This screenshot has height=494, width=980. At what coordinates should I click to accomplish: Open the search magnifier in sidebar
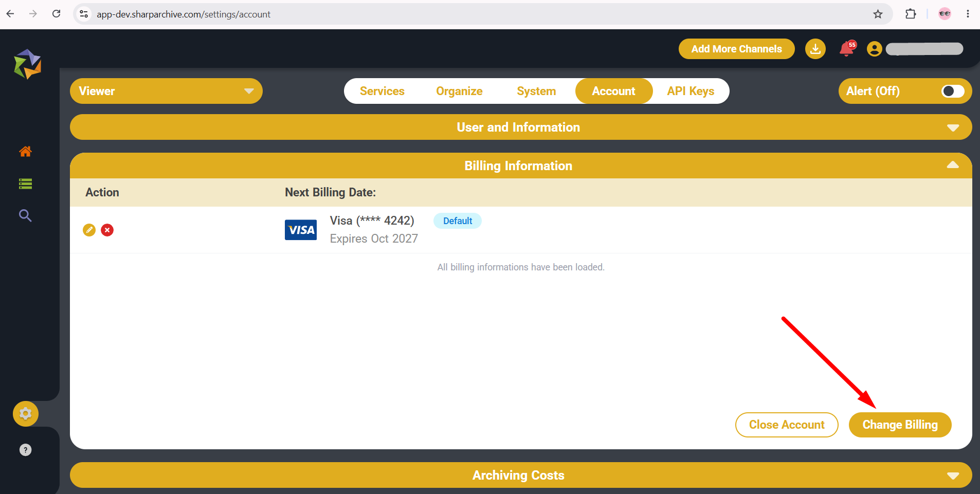pos(25,215)
